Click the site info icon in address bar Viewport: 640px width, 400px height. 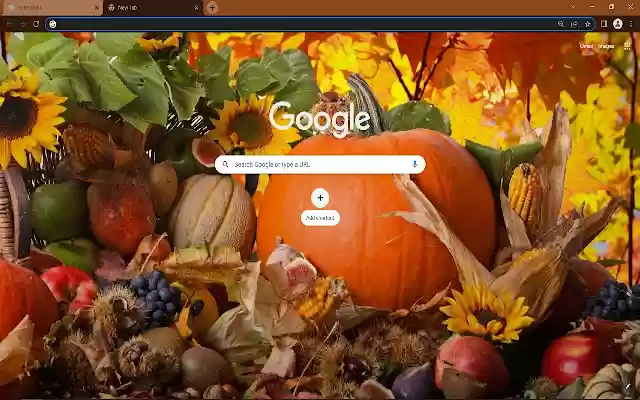53,24
